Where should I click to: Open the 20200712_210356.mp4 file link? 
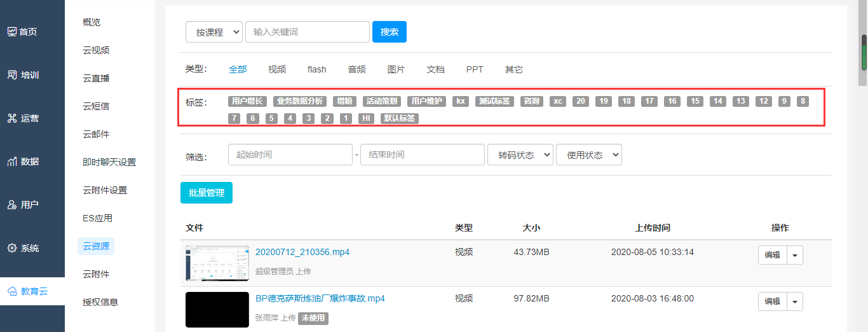click(x=302, y=252)
